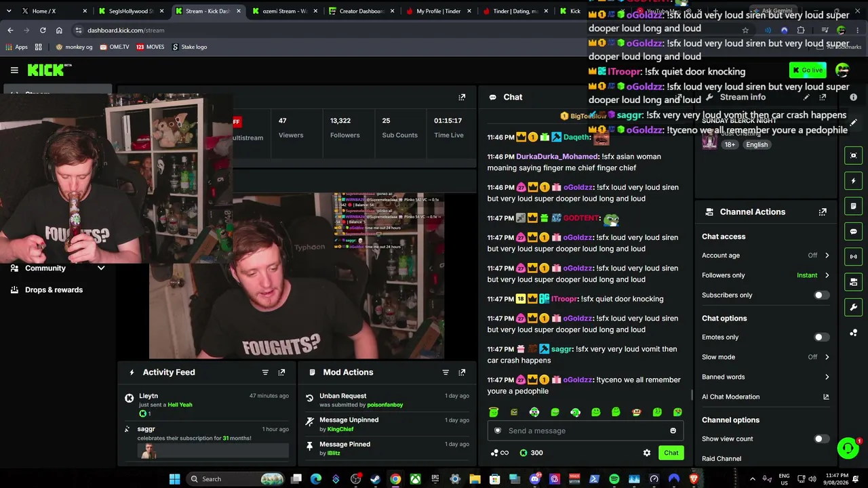Viewport: 868px width, 488px height.
Task: Open the wrench sidebar shortcut
Action: tap(853, 307)
